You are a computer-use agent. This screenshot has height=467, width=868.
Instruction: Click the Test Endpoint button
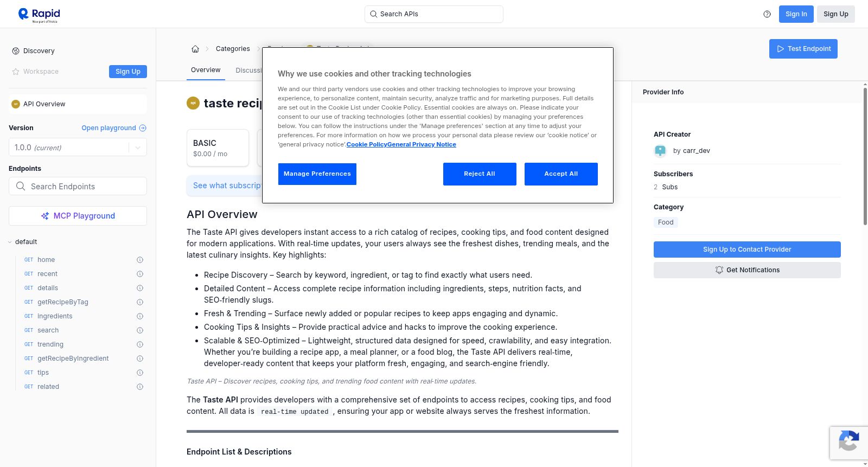(x=803, y=49)
